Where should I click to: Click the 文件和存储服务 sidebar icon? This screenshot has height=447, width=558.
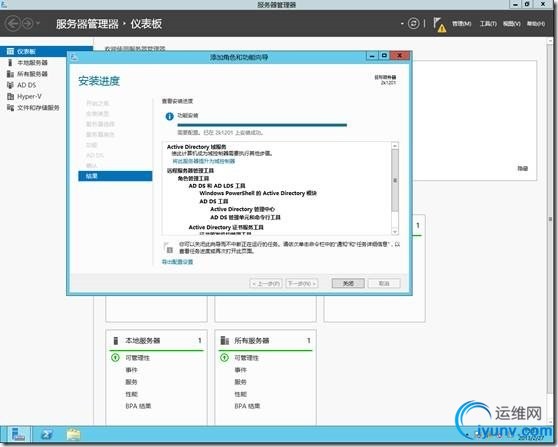(10, 108)
